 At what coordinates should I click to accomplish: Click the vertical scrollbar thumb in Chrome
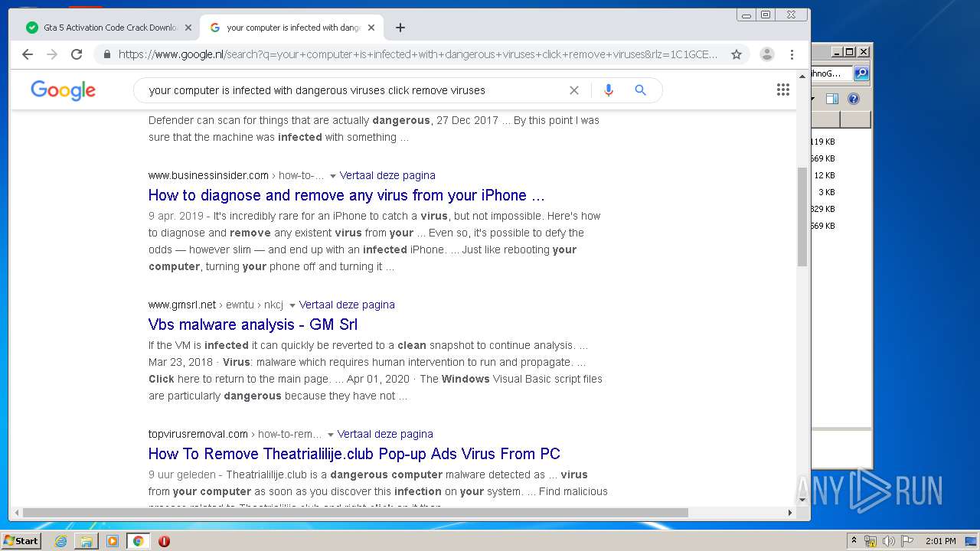point(802,217)
